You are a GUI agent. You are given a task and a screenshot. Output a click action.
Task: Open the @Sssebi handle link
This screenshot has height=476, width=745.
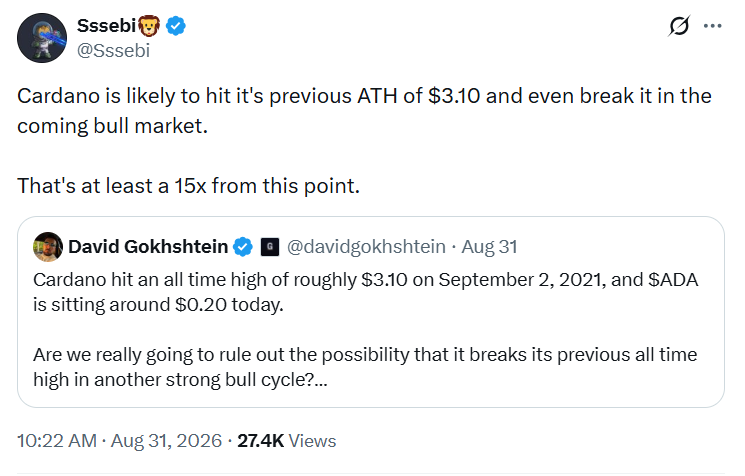click(x=114, y=50)
